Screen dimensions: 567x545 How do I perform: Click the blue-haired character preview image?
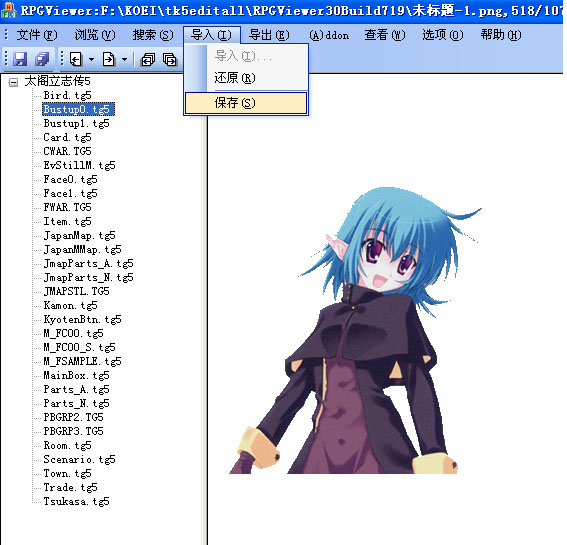[354, 330]
